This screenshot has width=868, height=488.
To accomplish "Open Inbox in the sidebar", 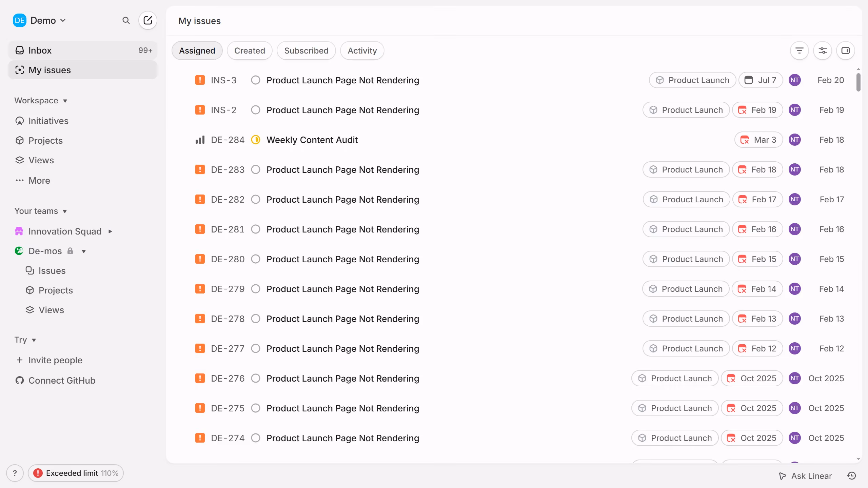I will 83,50.
